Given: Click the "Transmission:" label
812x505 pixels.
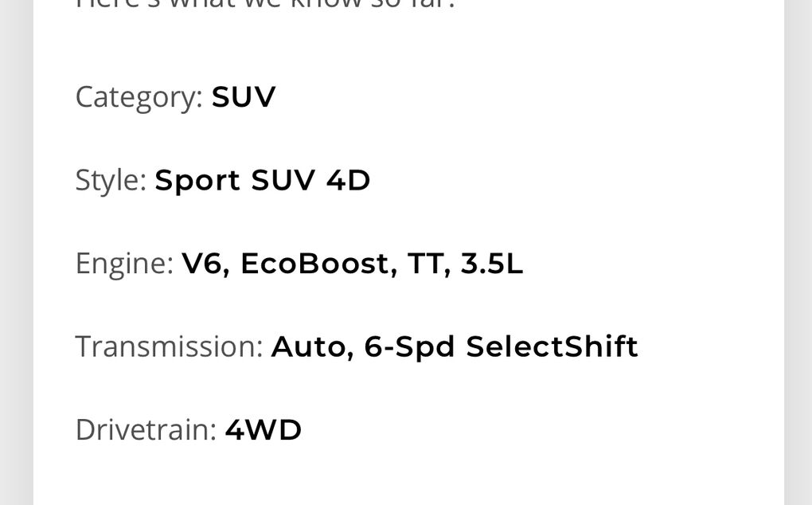Looking at the screenshot, I should click(169, 347).
